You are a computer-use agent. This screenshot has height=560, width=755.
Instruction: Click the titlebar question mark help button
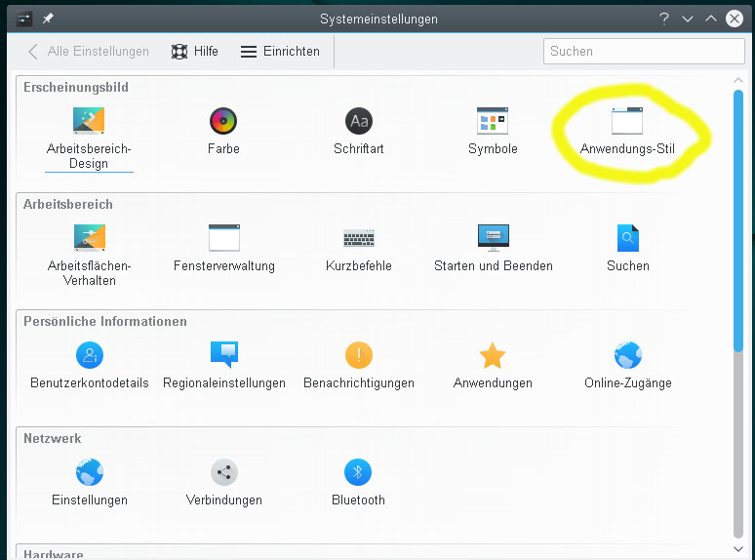tap(664, 19)
